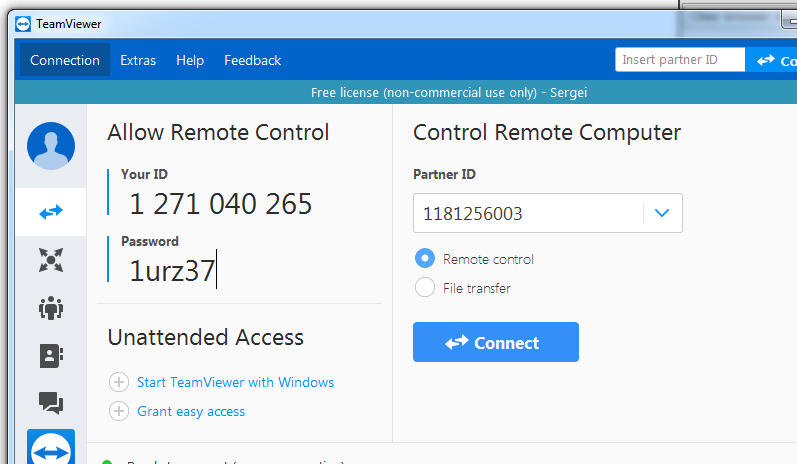Click the TeamViewer title bar logo
Screen dimensions: 797x464
23,24
